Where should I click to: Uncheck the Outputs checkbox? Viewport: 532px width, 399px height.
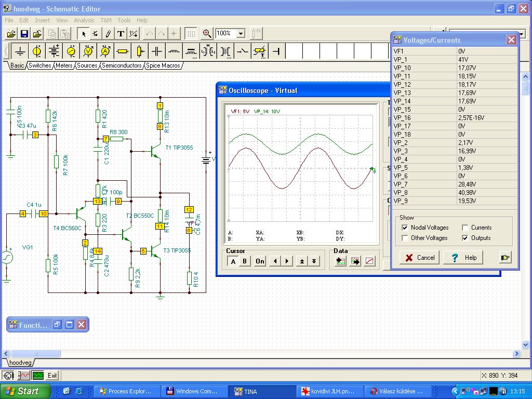[465, 238]
